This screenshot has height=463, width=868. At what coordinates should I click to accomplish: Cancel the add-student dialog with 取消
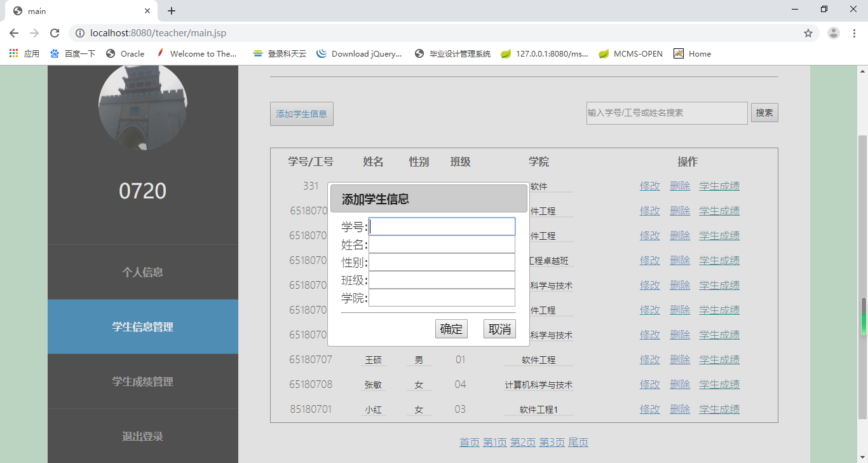pos(499,329)
